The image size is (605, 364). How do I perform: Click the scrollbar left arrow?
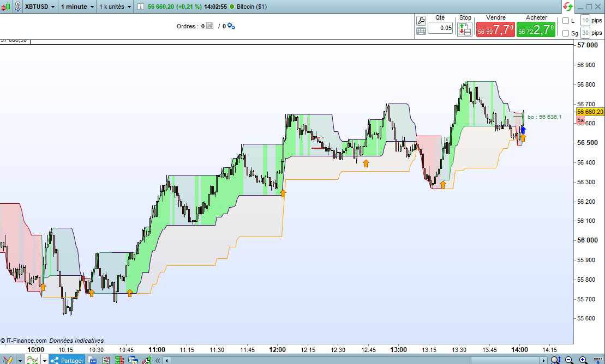coord(167,361)
